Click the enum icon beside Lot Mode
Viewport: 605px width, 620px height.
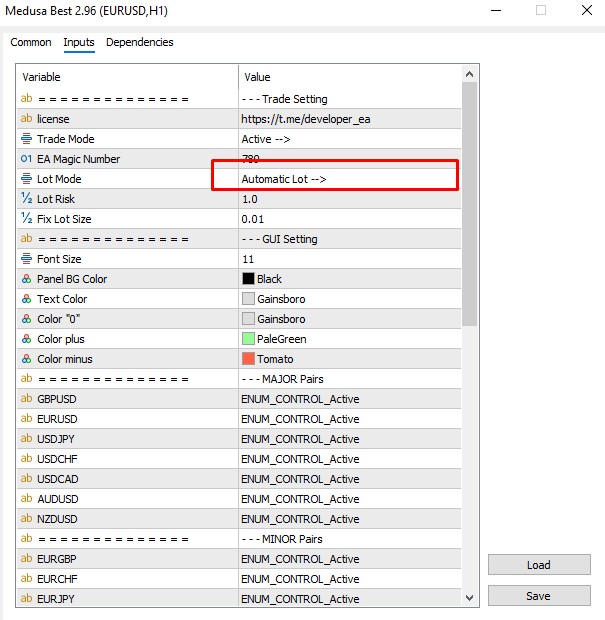tap(26, 179)
